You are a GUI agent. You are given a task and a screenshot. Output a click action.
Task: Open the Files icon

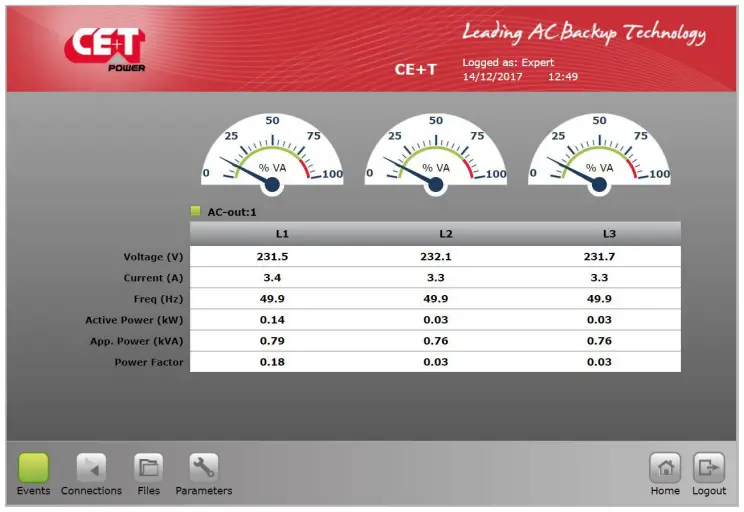click(149, 467)
